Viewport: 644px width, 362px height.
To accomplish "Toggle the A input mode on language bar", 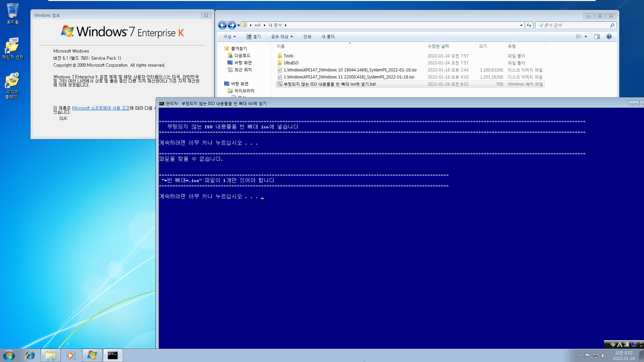I will [x=620, y=344].
